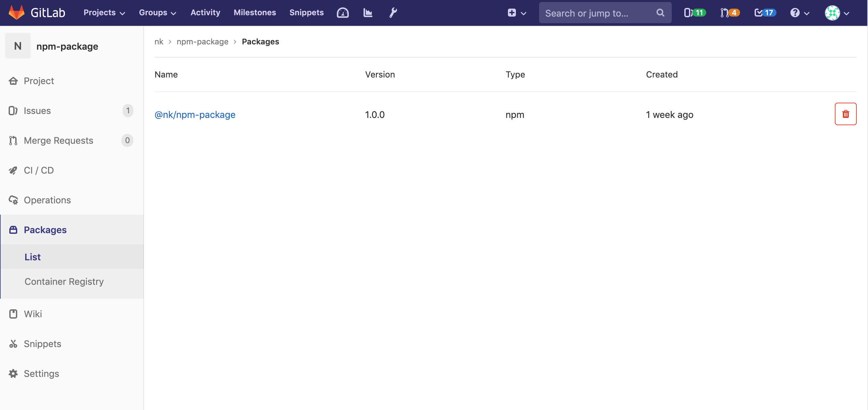Image resolution: width=868 pixels, height=410 pixels.
Task: Open merge requests counter icon
Action: click(x=729, y=13)
